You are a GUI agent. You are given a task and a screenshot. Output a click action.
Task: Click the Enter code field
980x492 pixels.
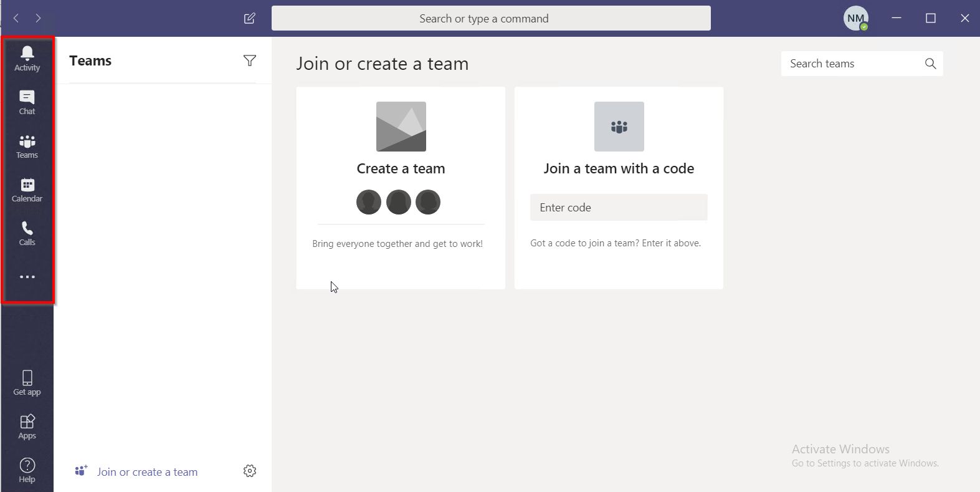(x=618, y=208)
